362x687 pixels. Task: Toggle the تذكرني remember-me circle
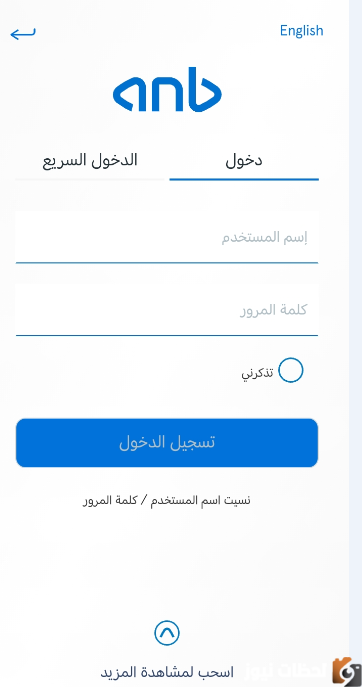291,370
